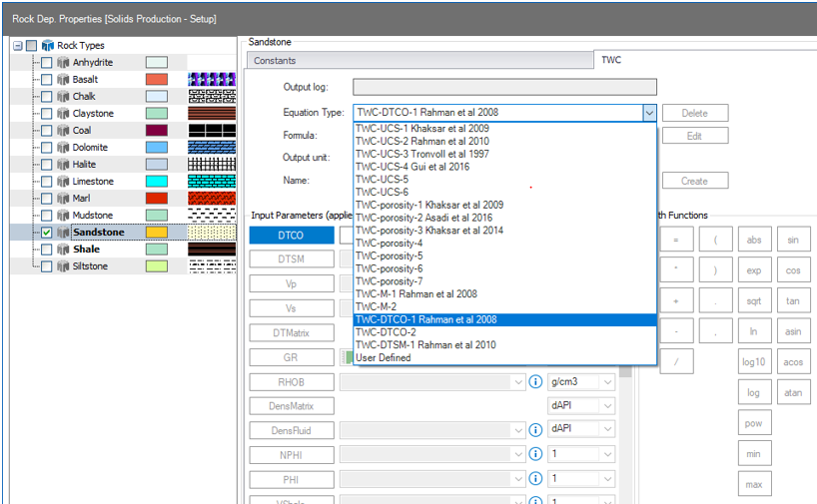Click the info icon in DensFluid row
Viewport: 817px width, 504px height.
coord(535,429)
